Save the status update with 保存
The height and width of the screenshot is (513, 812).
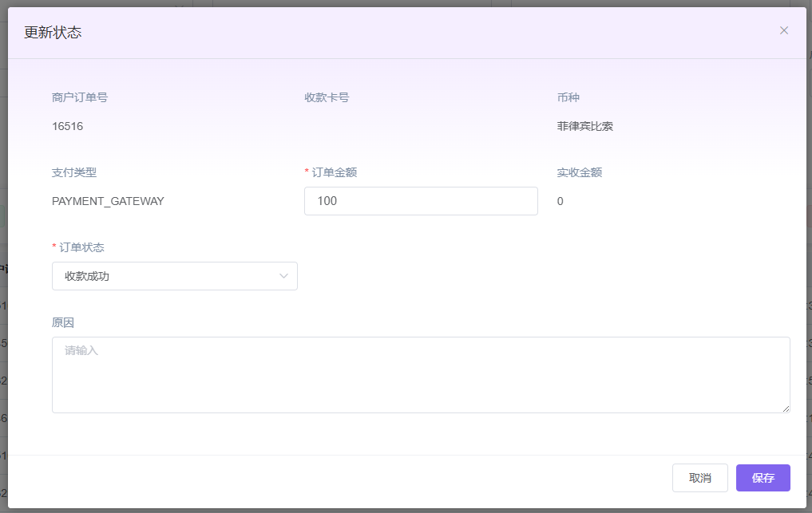pos(762,477)
